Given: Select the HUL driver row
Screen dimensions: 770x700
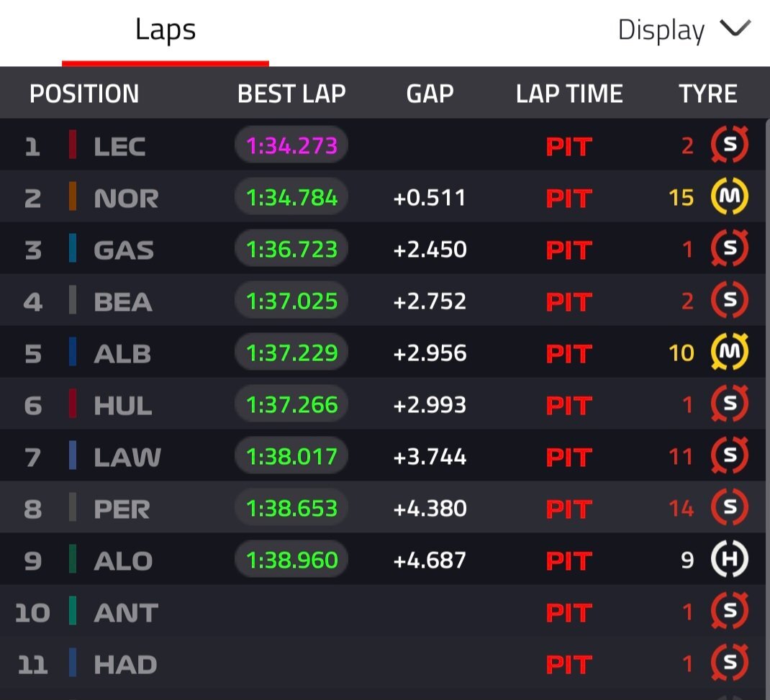Looking at the screenshot, I should [383, 404].
